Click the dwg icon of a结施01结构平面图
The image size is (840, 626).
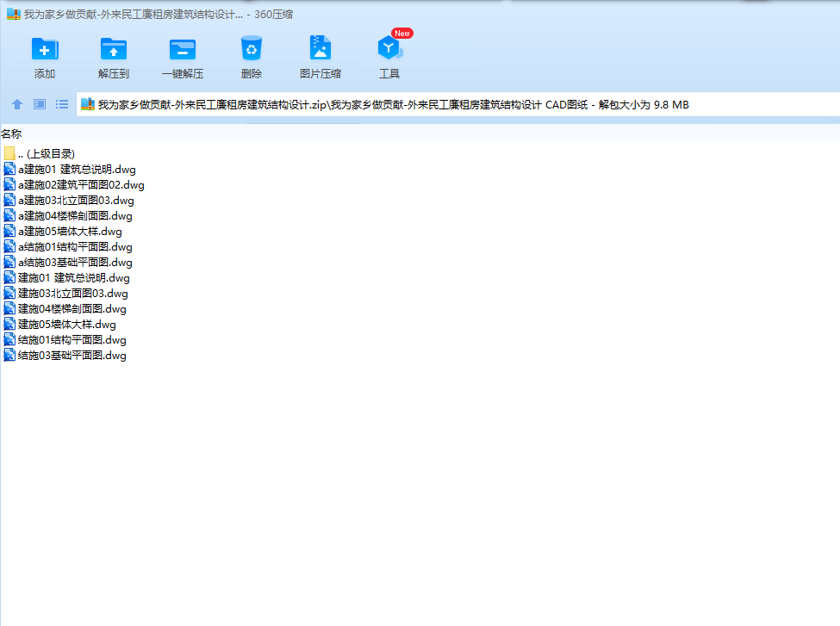tap(9, 247)
